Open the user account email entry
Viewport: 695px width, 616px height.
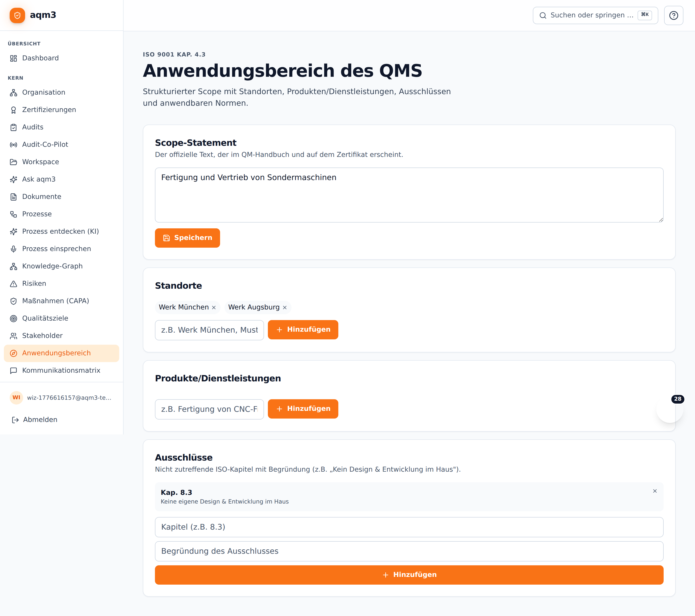coord(62,398)
